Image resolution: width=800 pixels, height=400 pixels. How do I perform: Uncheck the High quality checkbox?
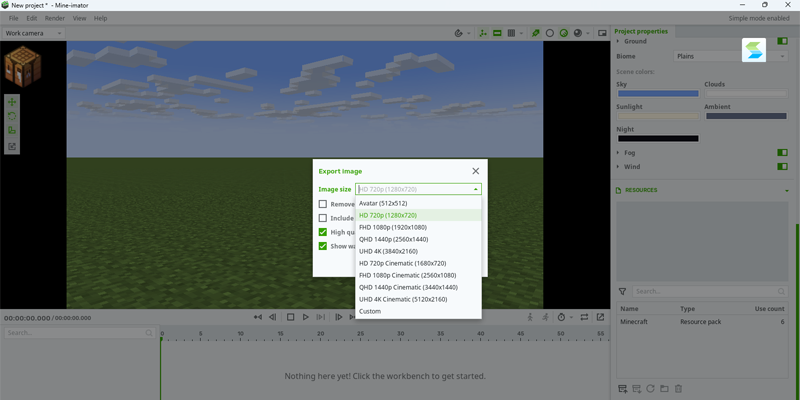coord(323,232)
